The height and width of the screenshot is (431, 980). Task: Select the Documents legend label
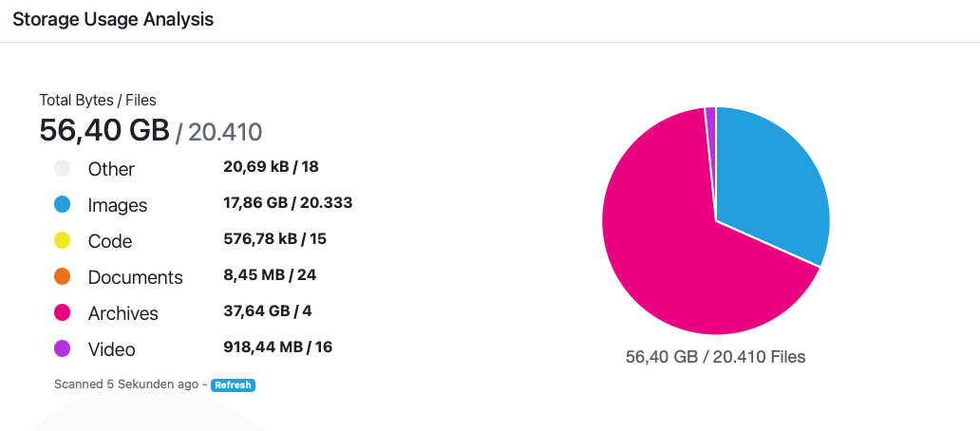point(135,277)
